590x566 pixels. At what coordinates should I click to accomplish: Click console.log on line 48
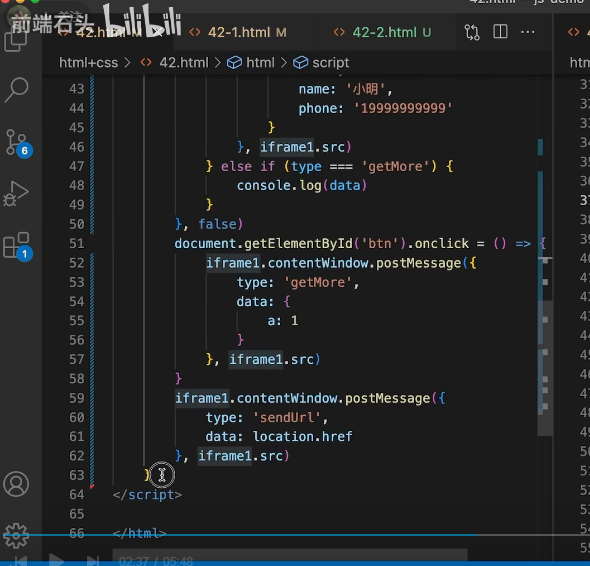tap(279, 186)
